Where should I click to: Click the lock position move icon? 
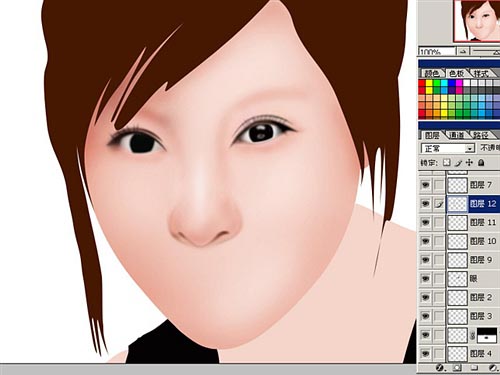point(469,163)
